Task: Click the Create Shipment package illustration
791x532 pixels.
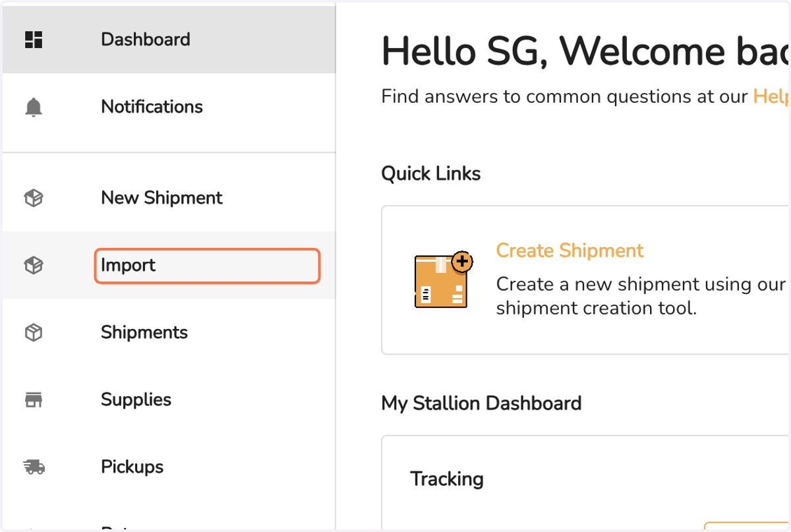Action: point(444,280)
